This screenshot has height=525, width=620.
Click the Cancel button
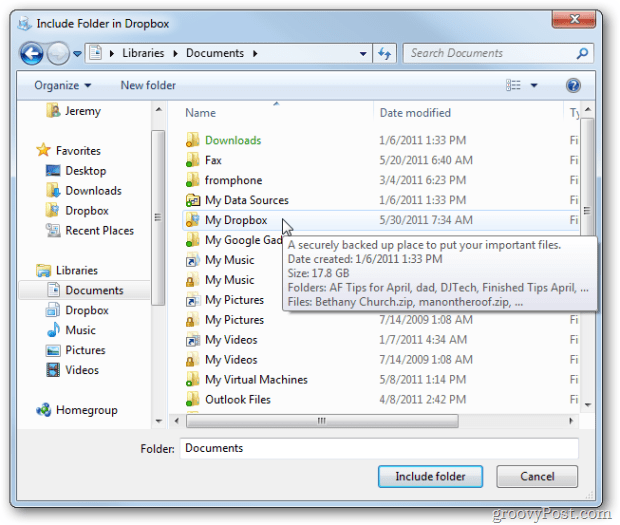point(537,476)
